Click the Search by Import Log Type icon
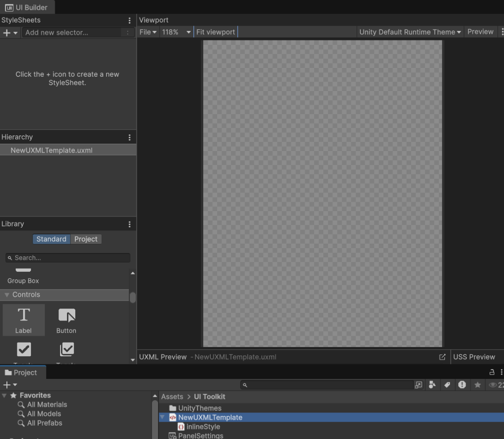Viewport: 504px width, 439px height. 462,385
